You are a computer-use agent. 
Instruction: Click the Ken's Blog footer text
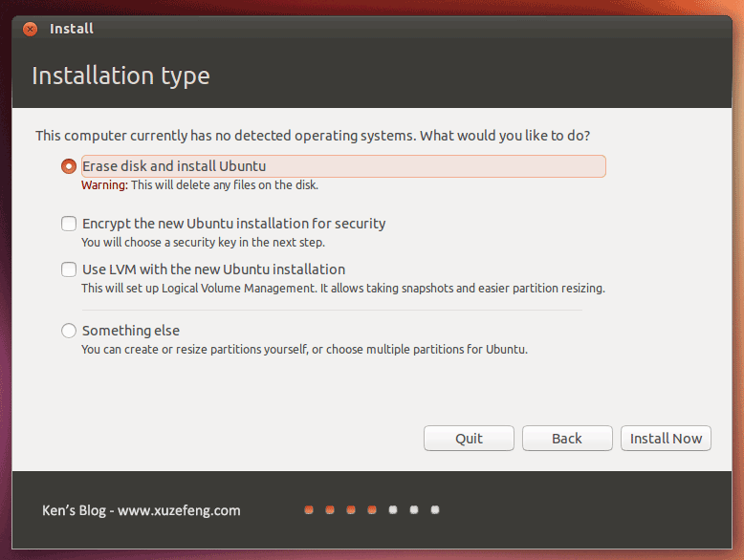[142, 510]
